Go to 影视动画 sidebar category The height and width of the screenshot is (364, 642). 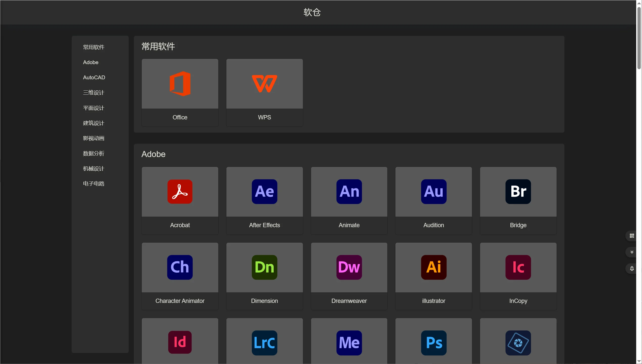[x=94, y=138]
